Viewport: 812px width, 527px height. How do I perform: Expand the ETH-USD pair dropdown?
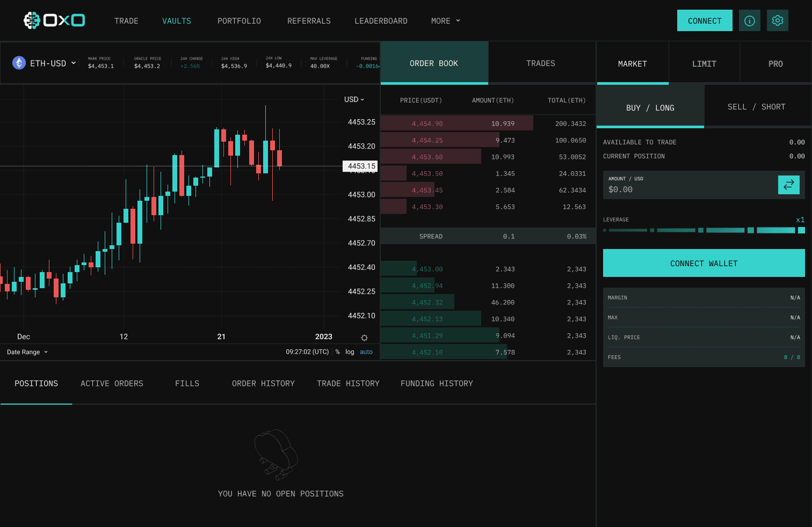[74, 63]
